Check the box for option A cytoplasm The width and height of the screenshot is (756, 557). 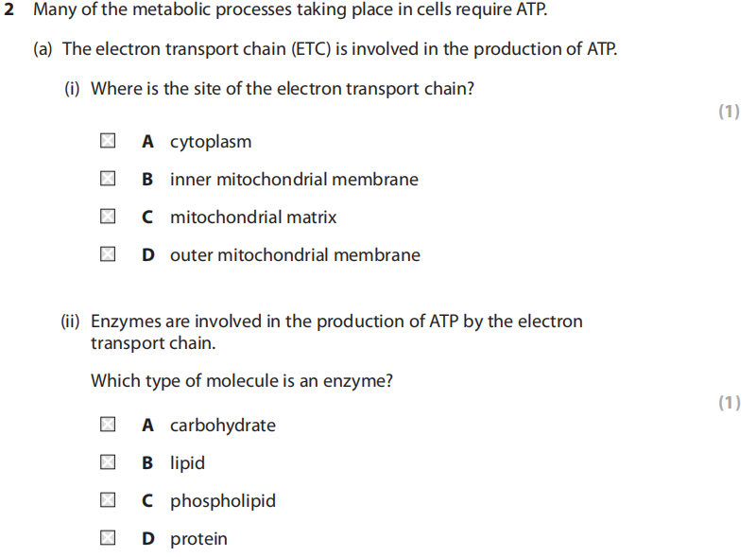tap(108, 142)
